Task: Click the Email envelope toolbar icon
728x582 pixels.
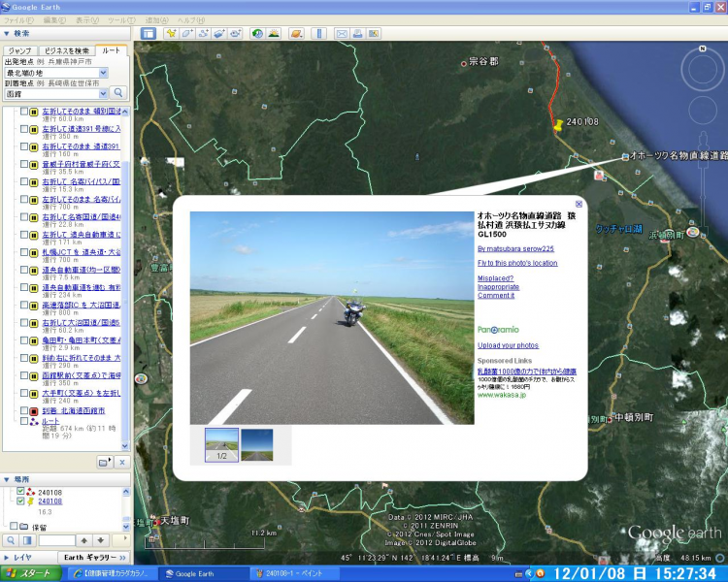Action: 342,33
